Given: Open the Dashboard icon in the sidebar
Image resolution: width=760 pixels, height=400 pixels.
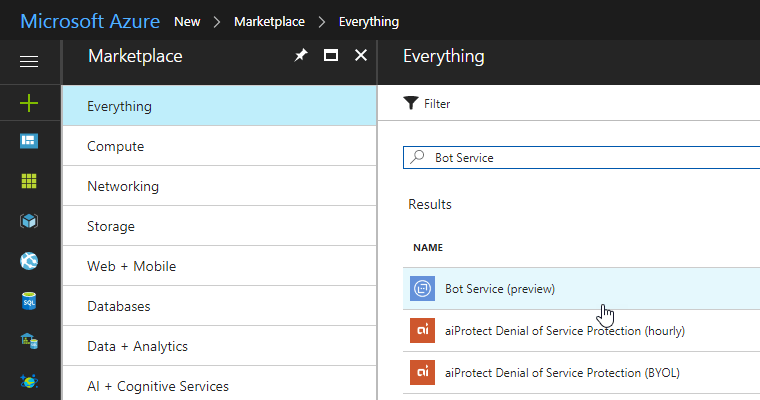Looking at the screenshot, I should (x=29, y=141).
